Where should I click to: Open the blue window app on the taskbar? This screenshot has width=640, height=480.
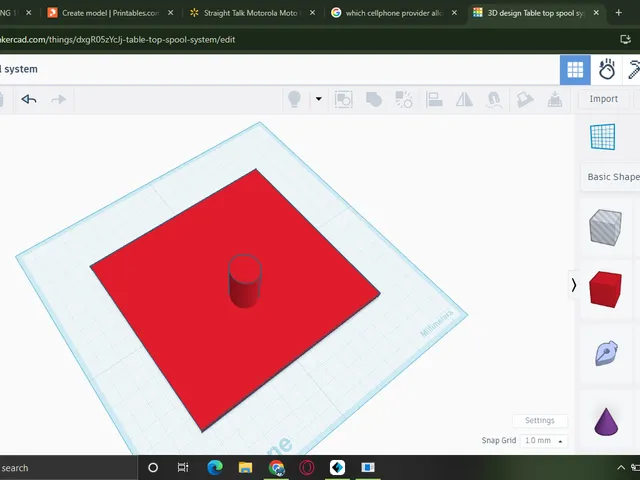(368, 468)
